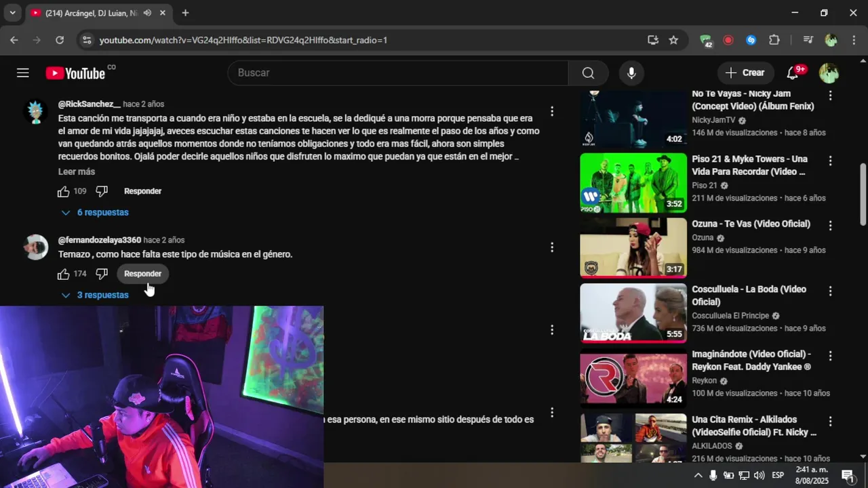Go back to the previous page
This screenshot has width=868, height=488.
(x=14, y=40)
